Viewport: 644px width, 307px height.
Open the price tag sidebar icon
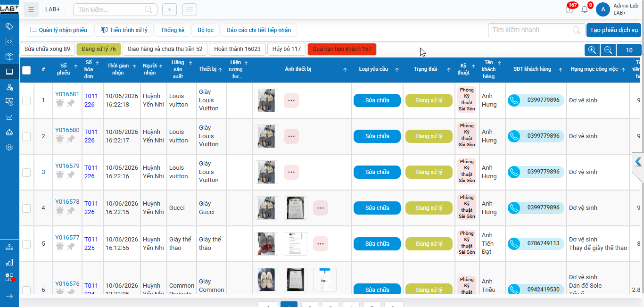9,26
